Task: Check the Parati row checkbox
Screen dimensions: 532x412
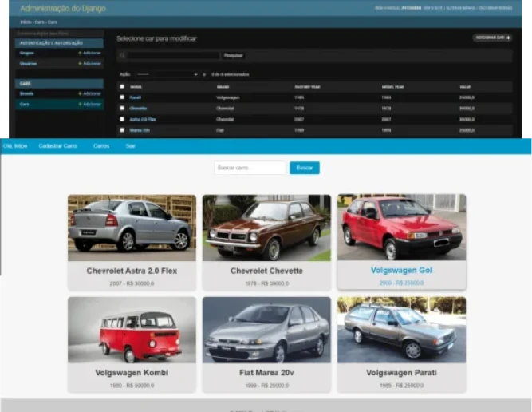Action: click(122, 97)
